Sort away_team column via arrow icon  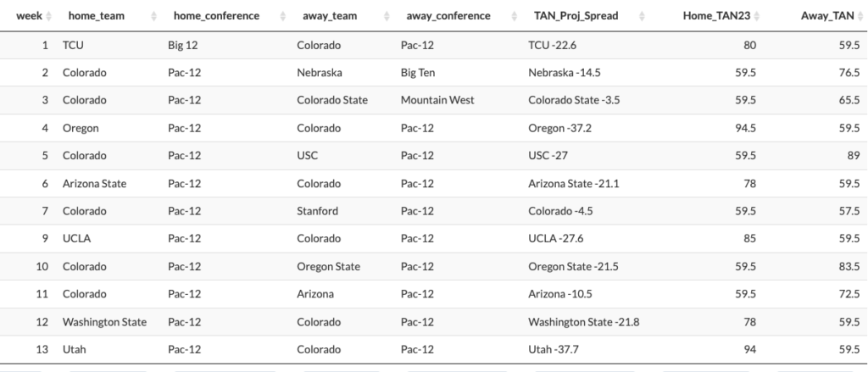pyautogui.click(x=387, y=16)
